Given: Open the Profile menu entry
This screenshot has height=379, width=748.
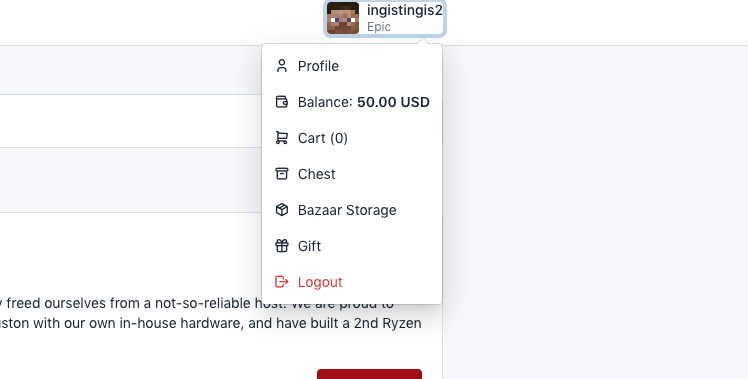Looking at the screenshot, I should (x=352, y=66).
